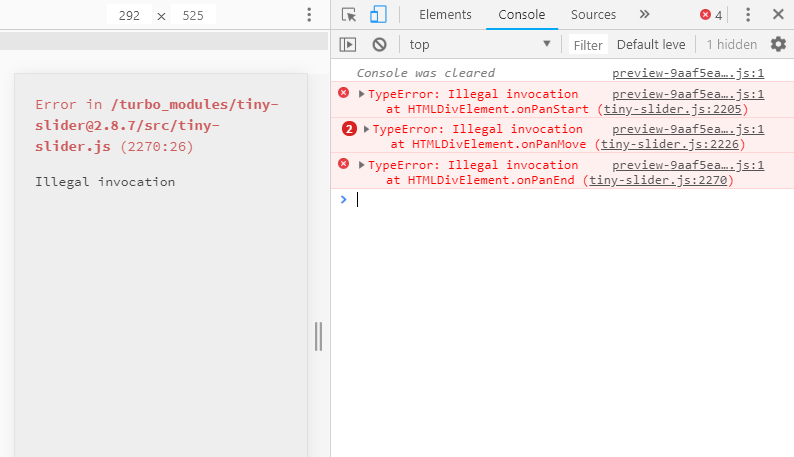Switch to the Console tab
This screenshot has width=794, height=457.
click(522, 15)
